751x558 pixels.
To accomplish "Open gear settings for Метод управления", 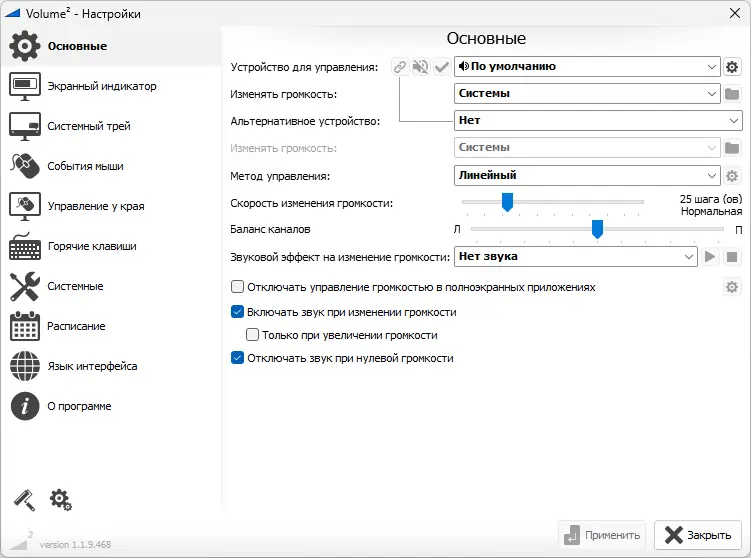I will pos(732,176).
